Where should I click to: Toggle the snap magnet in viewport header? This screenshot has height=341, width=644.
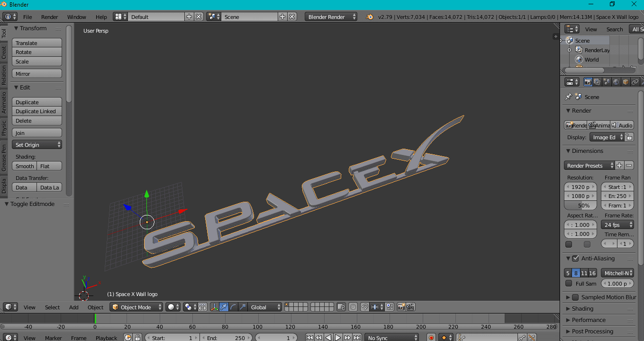364,307
